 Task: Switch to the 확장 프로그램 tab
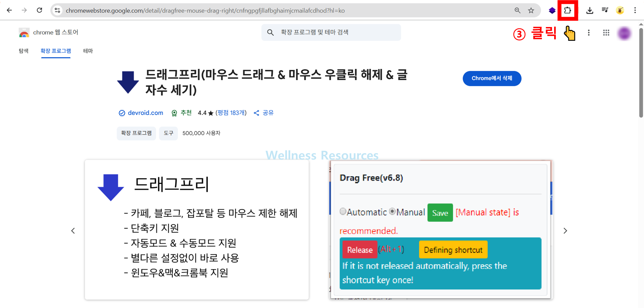tap(56, 51)
